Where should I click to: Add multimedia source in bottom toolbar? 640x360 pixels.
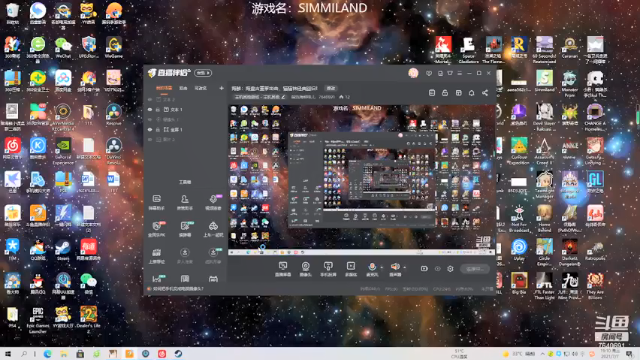pyautogui.click(x=351, y=269)
